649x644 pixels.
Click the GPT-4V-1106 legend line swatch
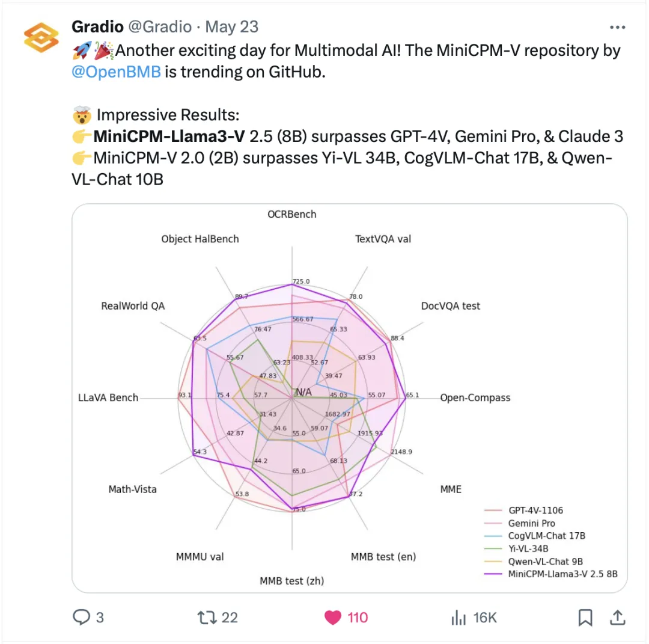(x=493, y=511)
